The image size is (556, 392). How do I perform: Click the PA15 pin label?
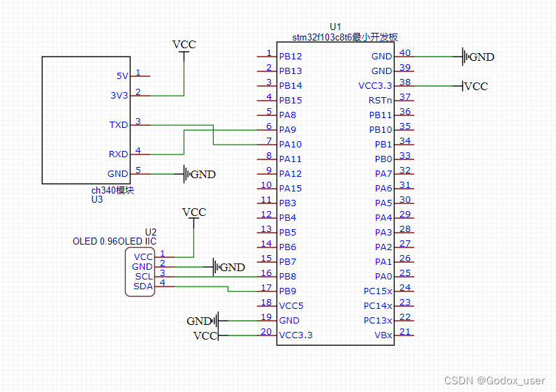pos(291,189)
